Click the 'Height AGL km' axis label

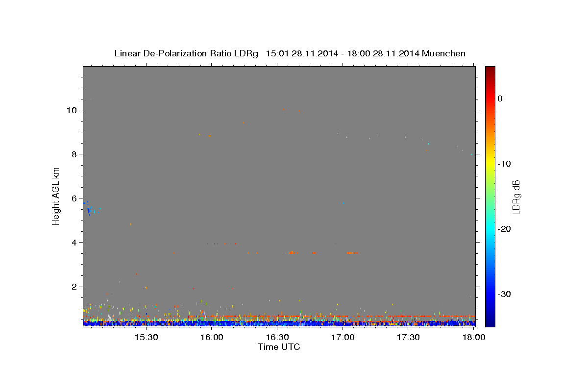[56, 196]
